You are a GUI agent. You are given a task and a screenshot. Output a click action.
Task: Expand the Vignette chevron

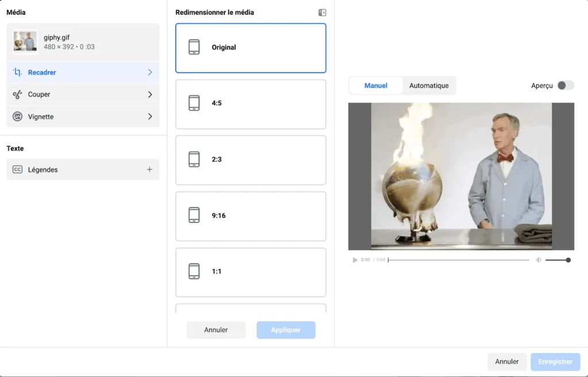pos(150,117)
